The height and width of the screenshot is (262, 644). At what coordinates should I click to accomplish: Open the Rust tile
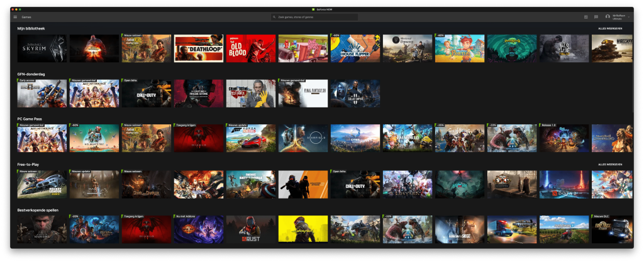(251, 229)
